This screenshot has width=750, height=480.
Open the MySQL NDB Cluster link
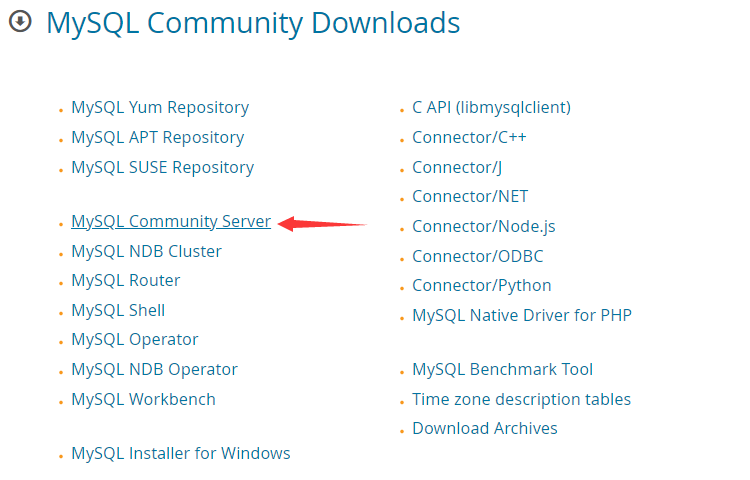click(146, 251)
